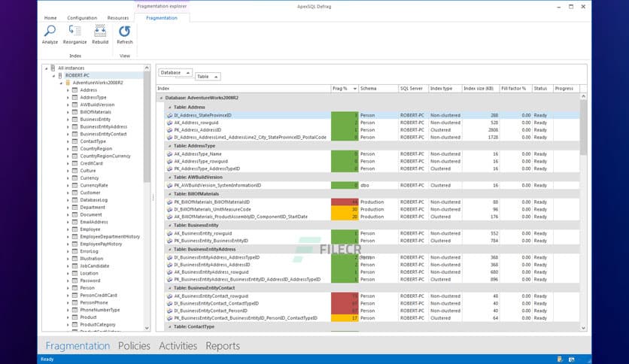Click table icon next to Address

tap(74, 89)
